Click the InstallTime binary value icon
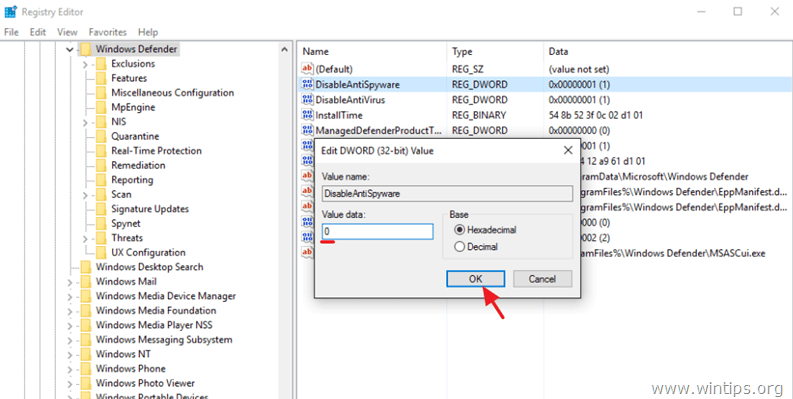Image resolution: width=793 pixels, height=399 pixels. point(307,115)
